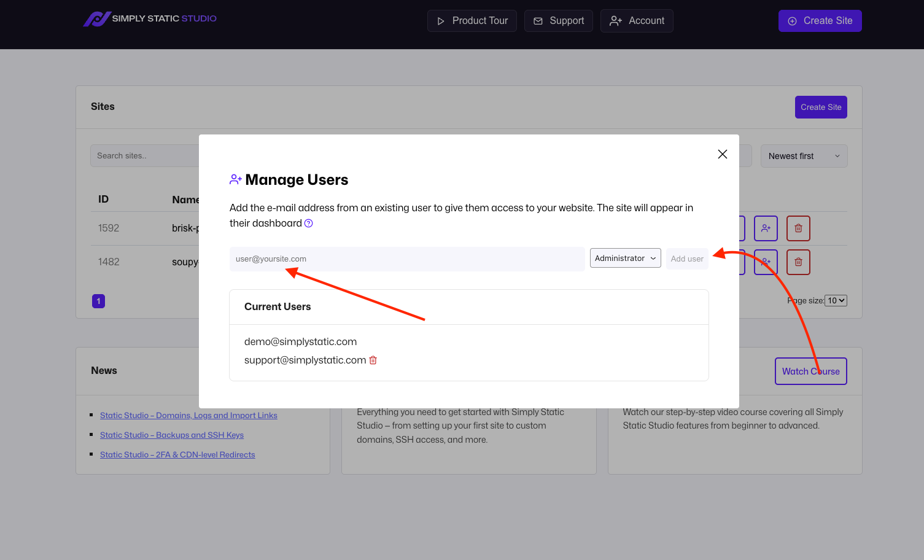Open the Account menu
Viewport: 924px width, 560px height.
tap(637, 21)
